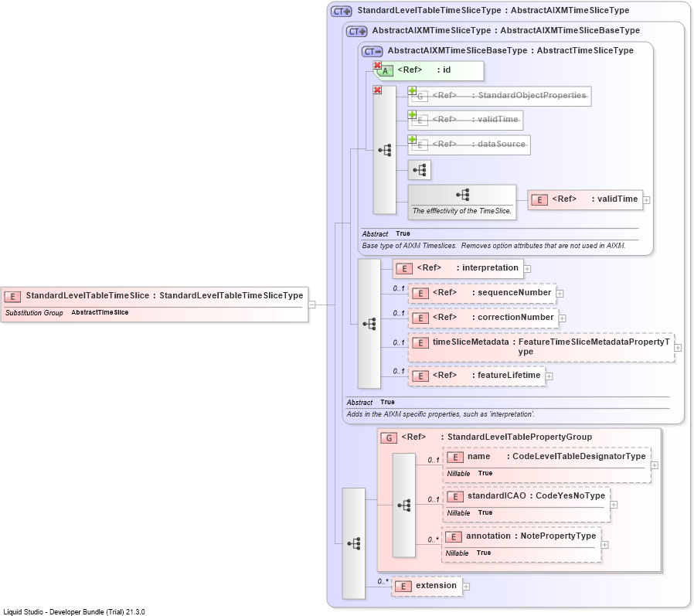
Task: Click the CT icon of AbstractAIXMTimeSliceBaseType
Action: click(372, 52)
